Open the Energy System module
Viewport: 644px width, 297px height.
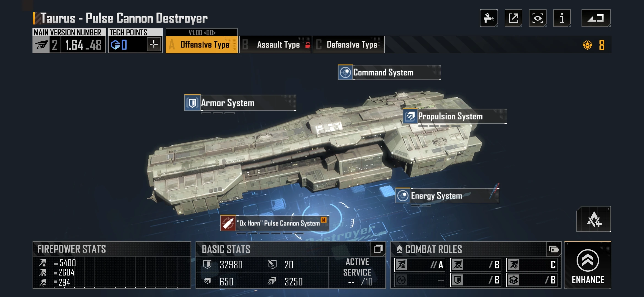tap(447, 196)
